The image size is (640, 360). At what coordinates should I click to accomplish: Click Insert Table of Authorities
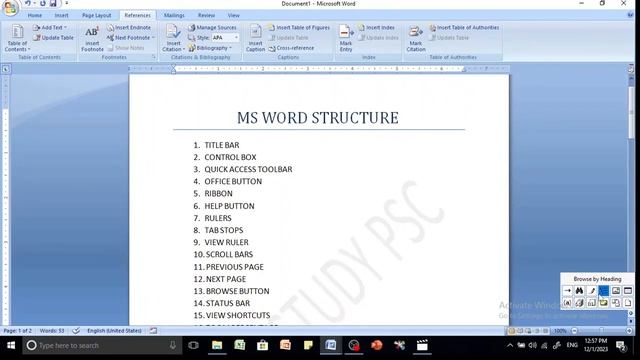coord(464,27)
